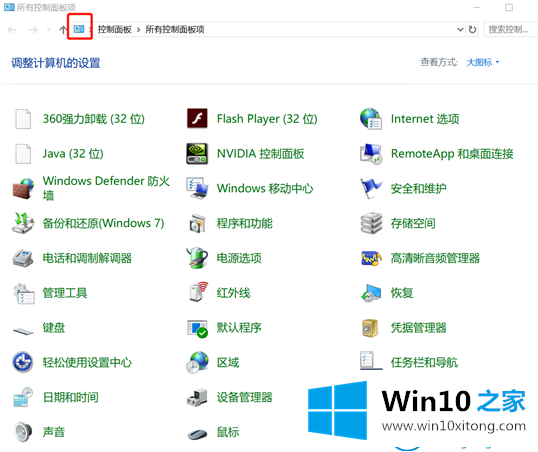Image resolution: width=538 pixels, height=452 pixels.
Task: Open the 程序和功能 link
Action: [x=244, y=223]
